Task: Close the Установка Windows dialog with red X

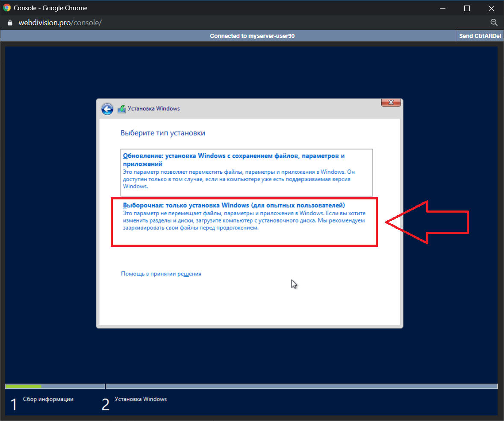Action: (x=391, y=102)
